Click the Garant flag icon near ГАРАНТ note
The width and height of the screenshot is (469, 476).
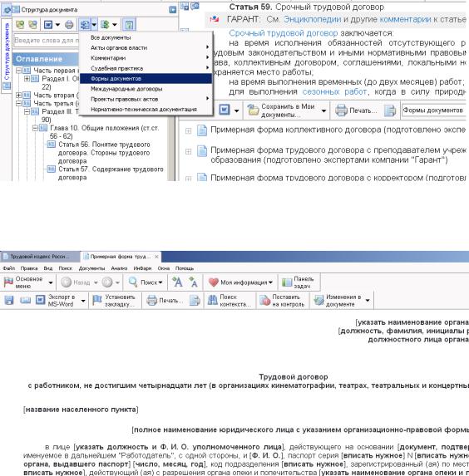pos(214,19)
